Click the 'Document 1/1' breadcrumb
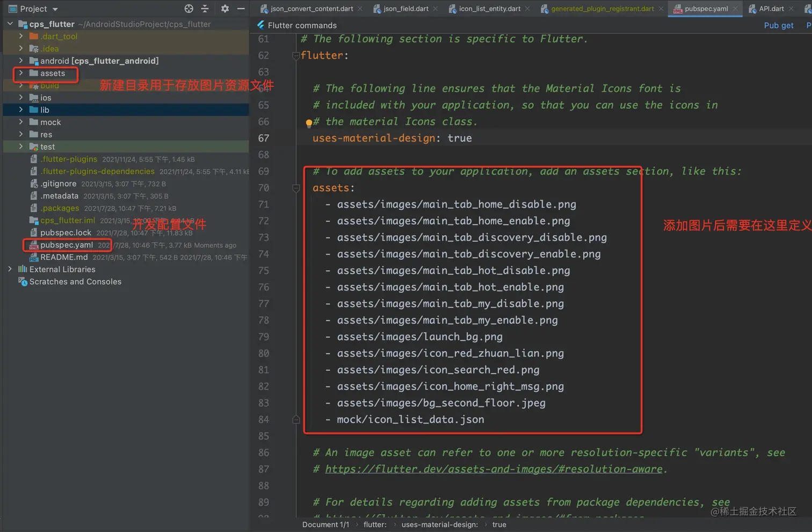 click(325, 524)
